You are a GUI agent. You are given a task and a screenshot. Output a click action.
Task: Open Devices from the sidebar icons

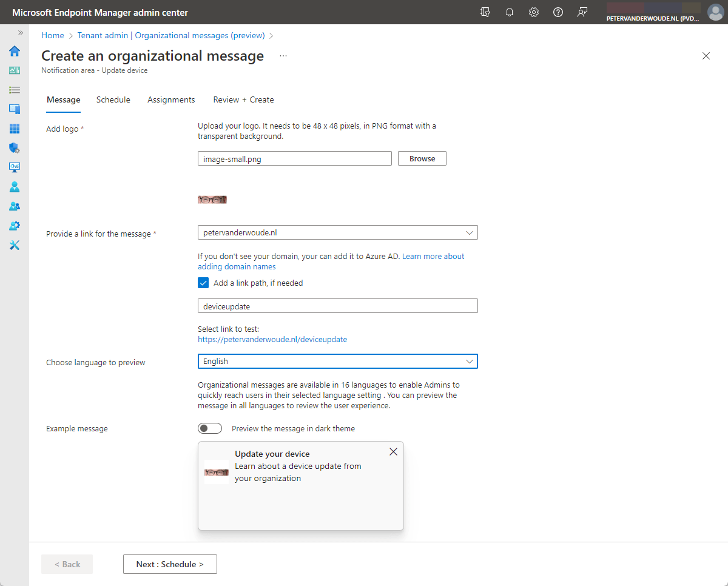click(14, 109)
